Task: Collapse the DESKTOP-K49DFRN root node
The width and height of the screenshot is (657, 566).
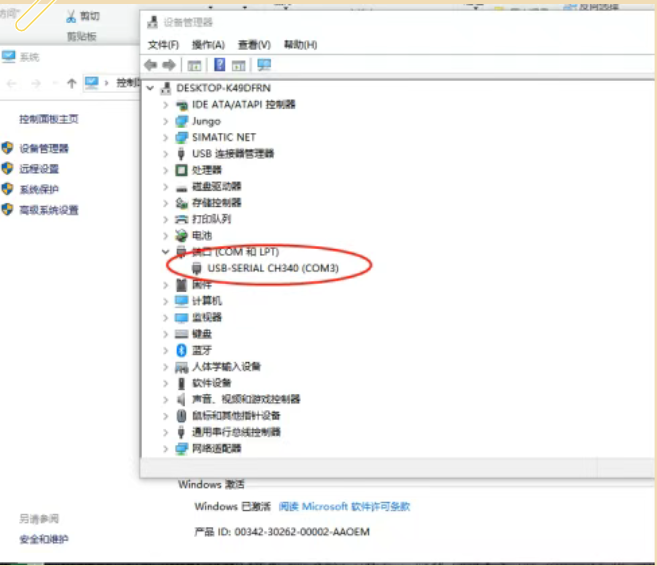Action: (x=150, y=88)
